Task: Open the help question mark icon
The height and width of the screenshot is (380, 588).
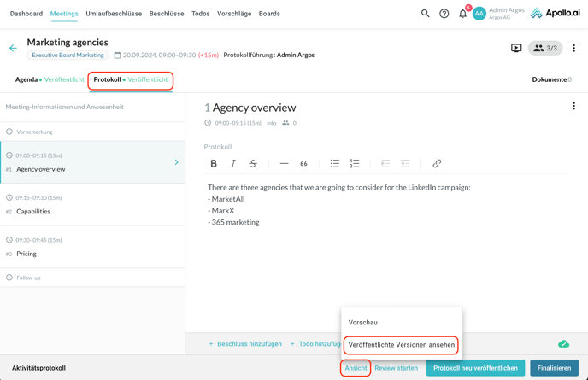Action: 444,14
